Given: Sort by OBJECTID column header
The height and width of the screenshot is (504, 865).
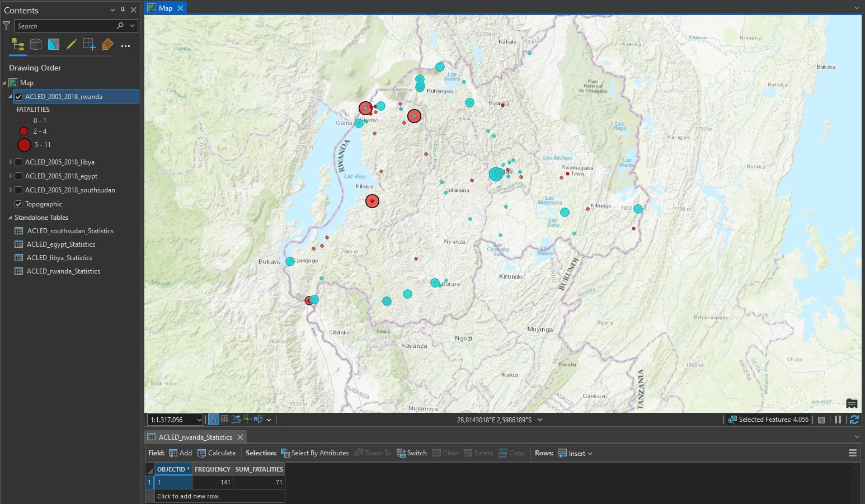Looking at the screenshot, I should pyautogui.click(x=173, y=469).
